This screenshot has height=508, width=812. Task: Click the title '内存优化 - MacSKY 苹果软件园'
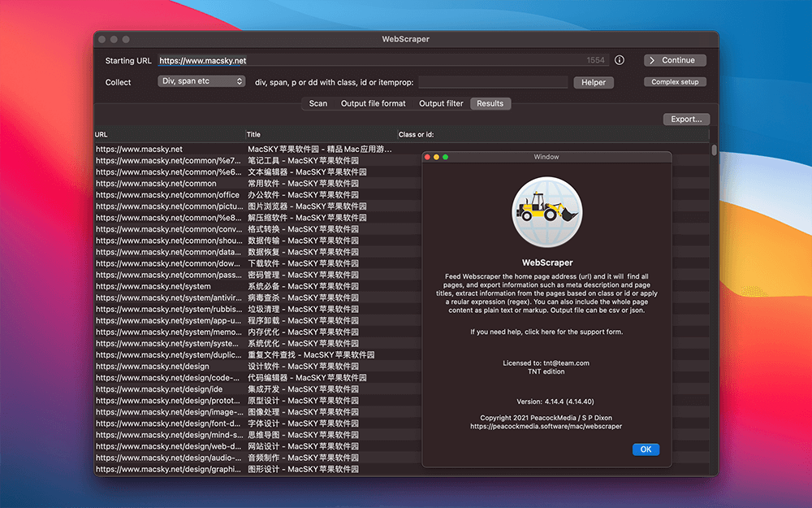(303, 332)
